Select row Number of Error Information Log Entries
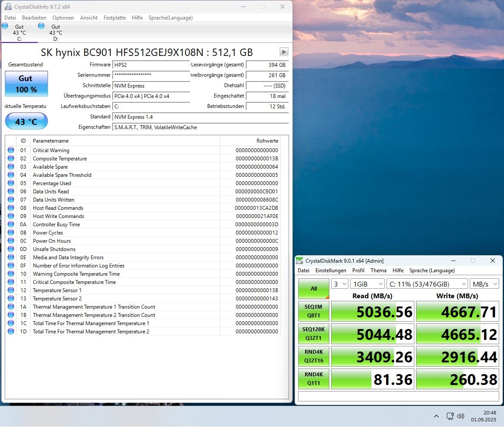This screenshot has width=504, height=427. point(143,266)
